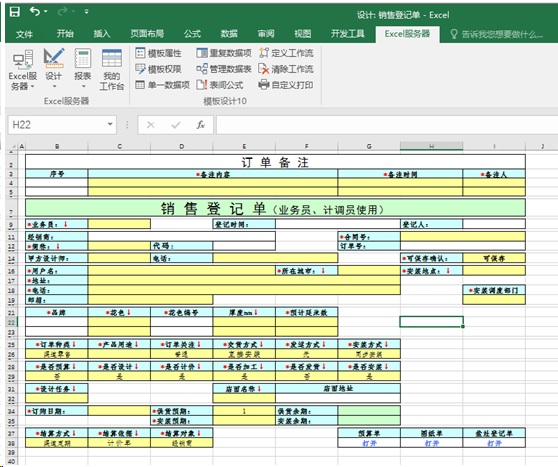Click 定义工作流 define workflow
This screenshot has width=558, height=467.
pyautogui.click(x=286, y=53)
